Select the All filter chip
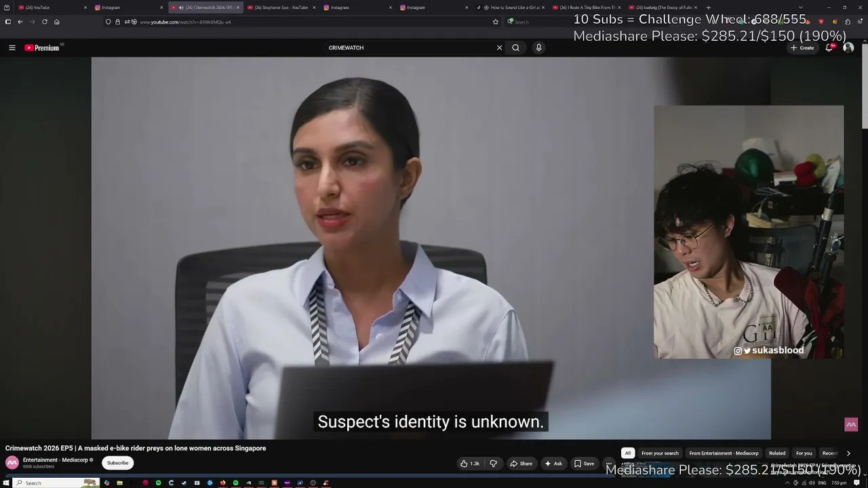868x488 pixels. [x=628, y=453]
